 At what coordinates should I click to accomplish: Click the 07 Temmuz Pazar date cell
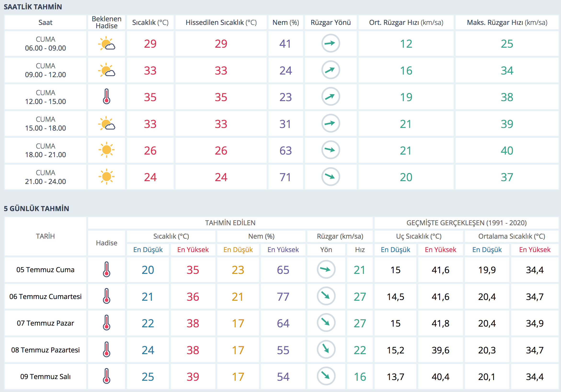[46, 323]
